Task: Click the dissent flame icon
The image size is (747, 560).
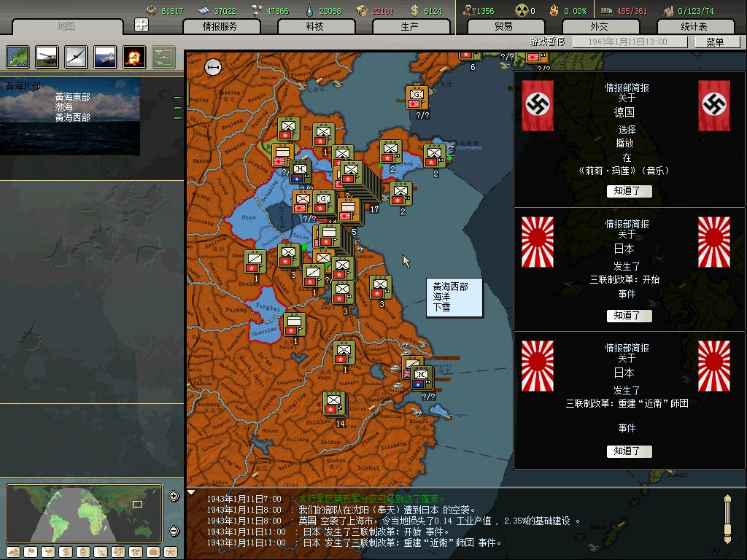Action: point(554,10)
